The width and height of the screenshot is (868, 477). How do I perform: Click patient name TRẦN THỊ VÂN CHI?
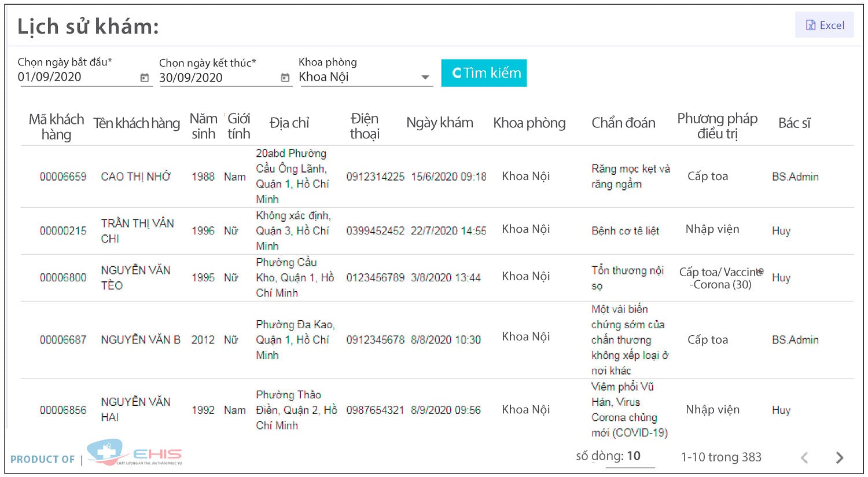(137, 231)
